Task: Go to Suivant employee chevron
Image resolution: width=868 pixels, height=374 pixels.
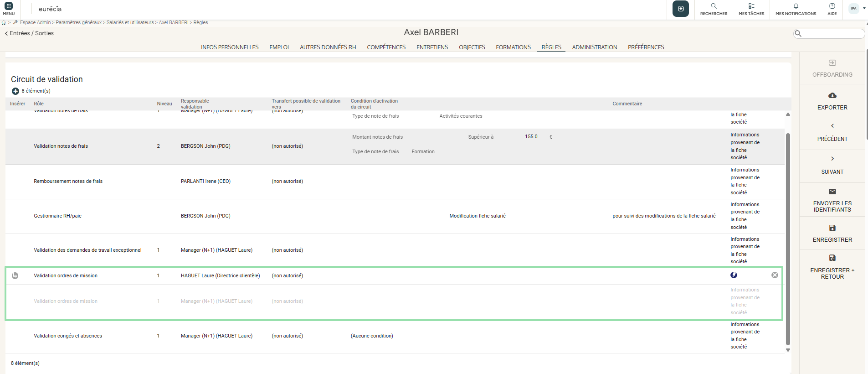Action: [832, 159]
